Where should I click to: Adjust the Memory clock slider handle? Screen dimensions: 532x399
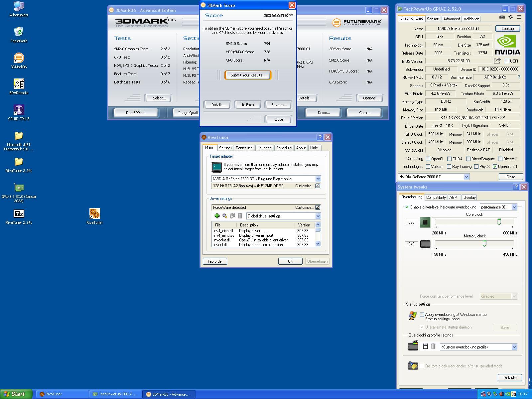pos(484,243)
